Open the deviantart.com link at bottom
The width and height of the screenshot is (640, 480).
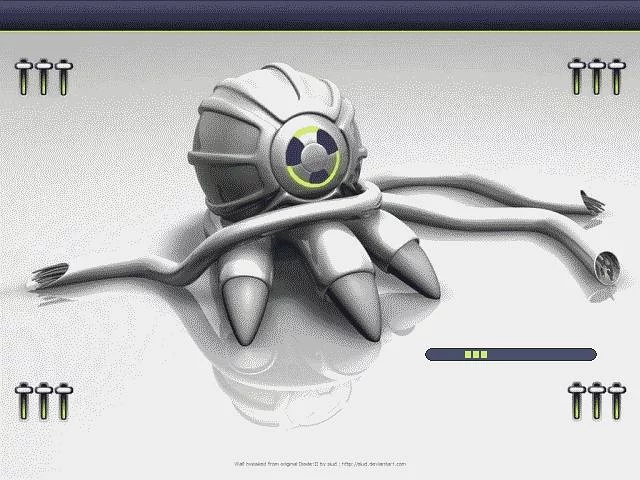click(x=374, y=464)
